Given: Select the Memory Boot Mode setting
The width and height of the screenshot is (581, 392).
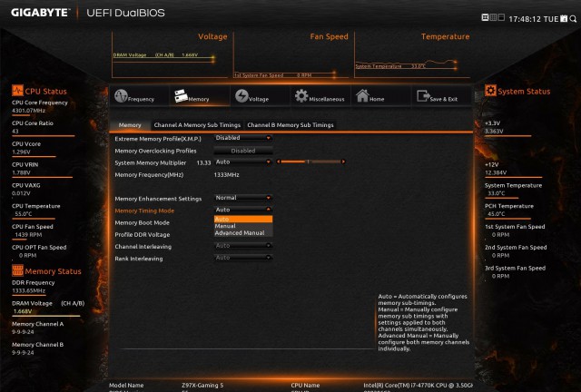Looking at the screenshot, I should click(143, 222).
